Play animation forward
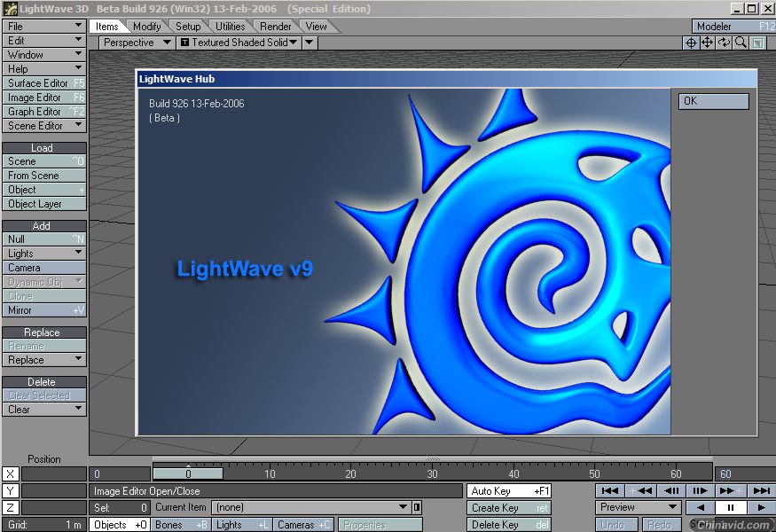Viewport: 776px width, 532px height. 761,507
